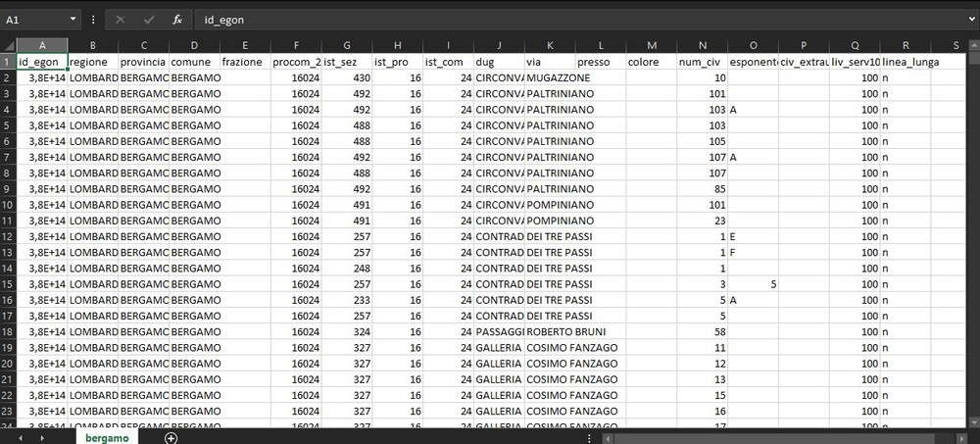Viewport: 980px width, 444px height.
Task: Open the Name Box dropdown arrow
Action: 73,20
